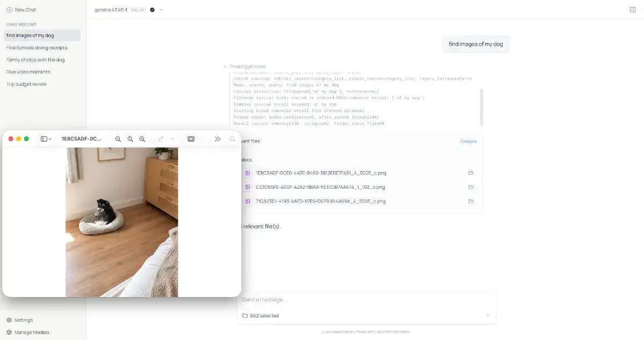This screenshot has width=644, height=340.
Task: Reveal 71CA23D1 file in folder
Action: [471, 201]
